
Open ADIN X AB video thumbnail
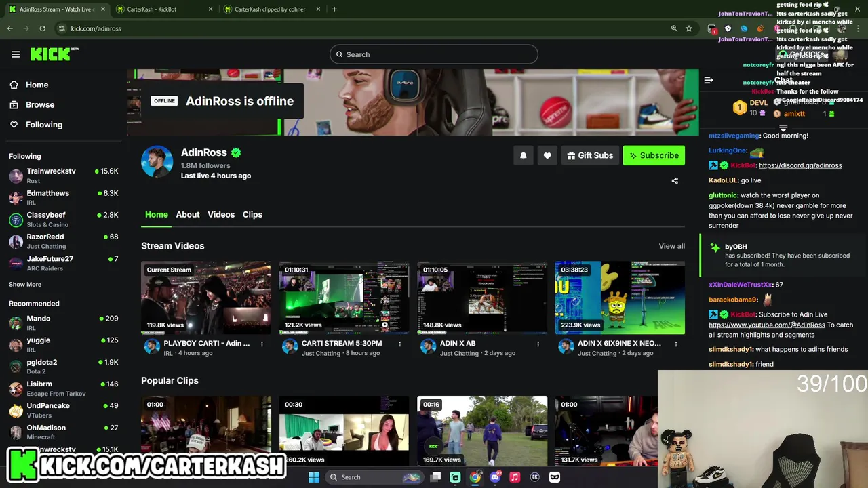pos(482,298)
